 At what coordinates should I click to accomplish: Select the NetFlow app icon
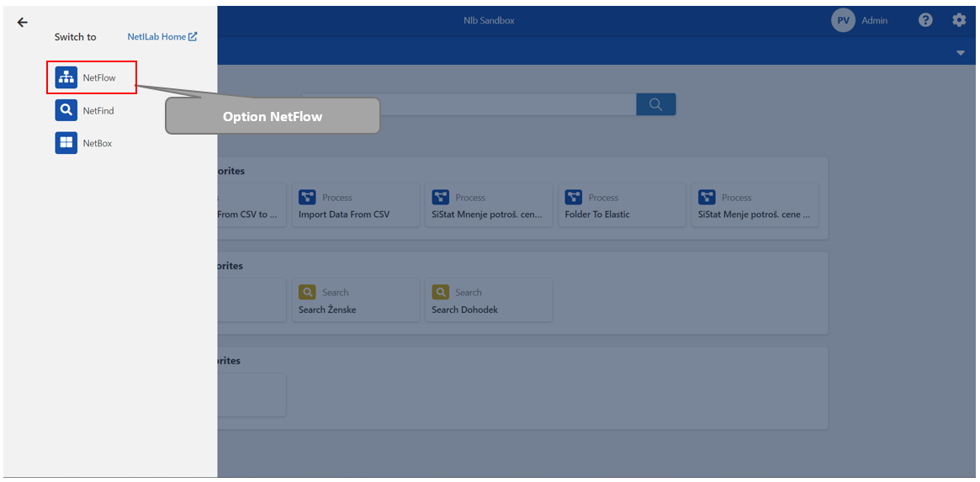(x=66, y=77)
